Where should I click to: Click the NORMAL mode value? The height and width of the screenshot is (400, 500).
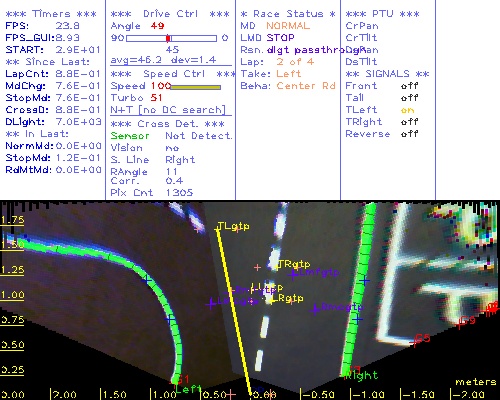coord(288,26)
